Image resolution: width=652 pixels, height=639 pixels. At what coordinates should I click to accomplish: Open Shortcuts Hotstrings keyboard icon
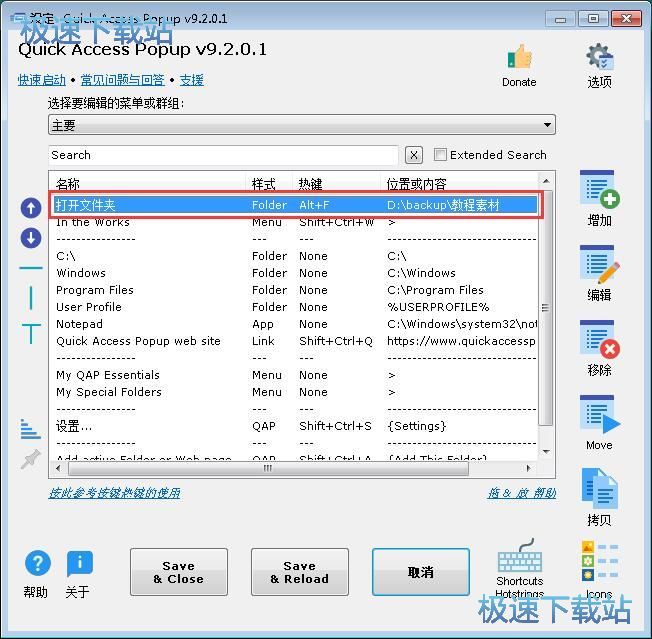pyautogui.click(x=520, y=556)
